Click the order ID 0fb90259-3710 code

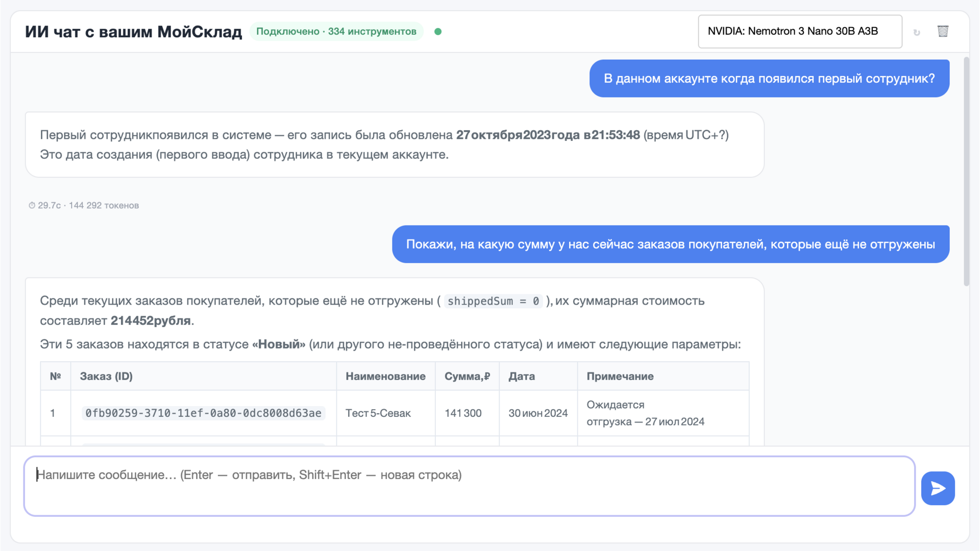203,413
